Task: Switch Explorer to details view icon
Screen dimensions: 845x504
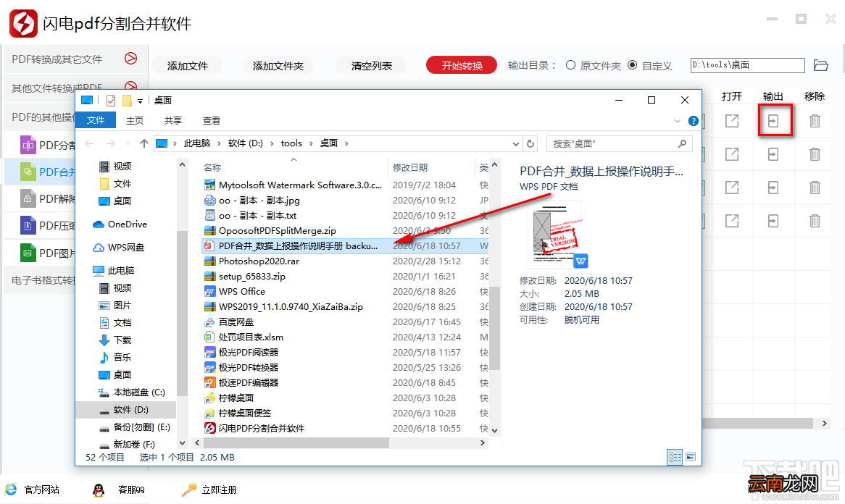Action: click(x=675, y=457)
